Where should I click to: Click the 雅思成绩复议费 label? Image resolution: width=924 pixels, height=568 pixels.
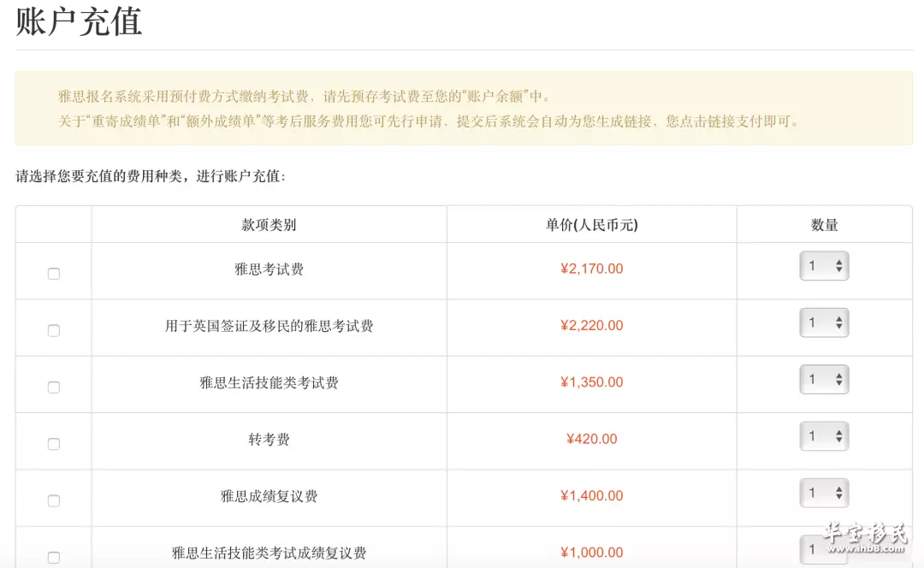[269, 496]
